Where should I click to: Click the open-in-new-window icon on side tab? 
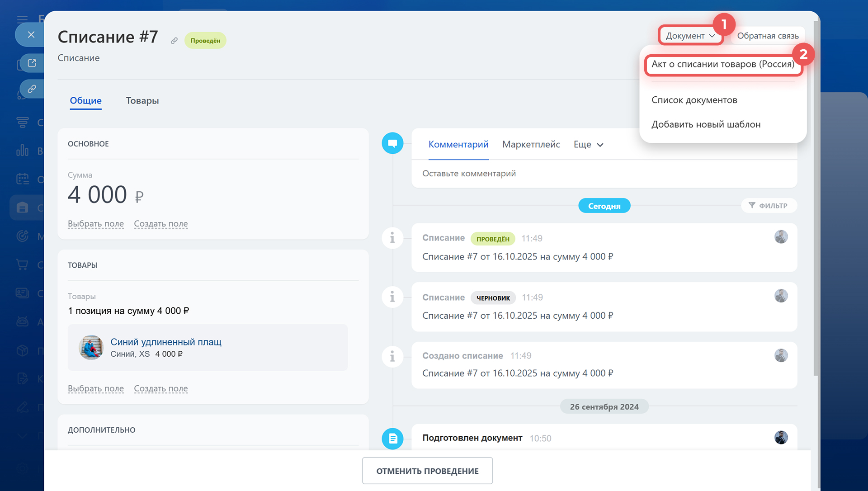[32, 63]
